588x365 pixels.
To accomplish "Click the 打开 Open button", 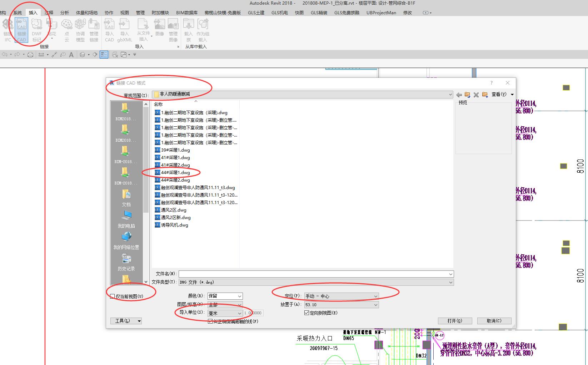I will pyautogui.click(x=455, y=321).
